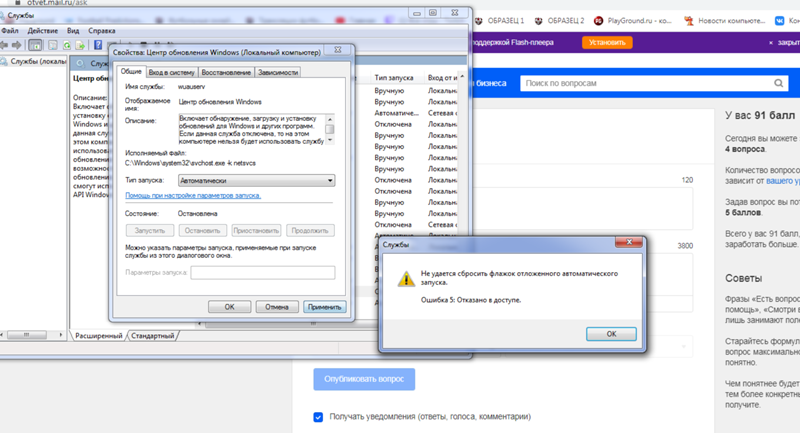The image size is (800, 433).
Task: Click the Запустить service button
Action: (150, 231)
